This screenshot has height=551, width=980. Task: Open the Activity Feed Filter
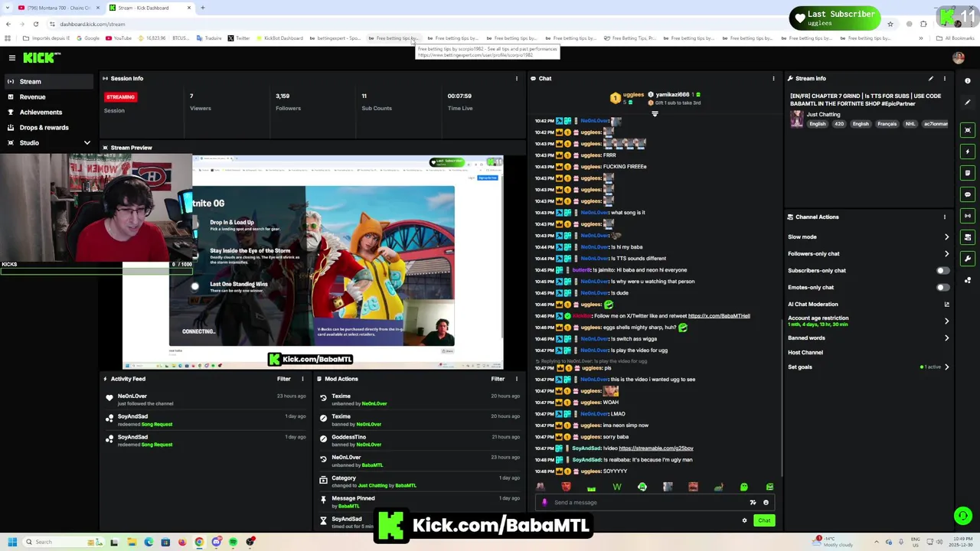pos(283,379)
